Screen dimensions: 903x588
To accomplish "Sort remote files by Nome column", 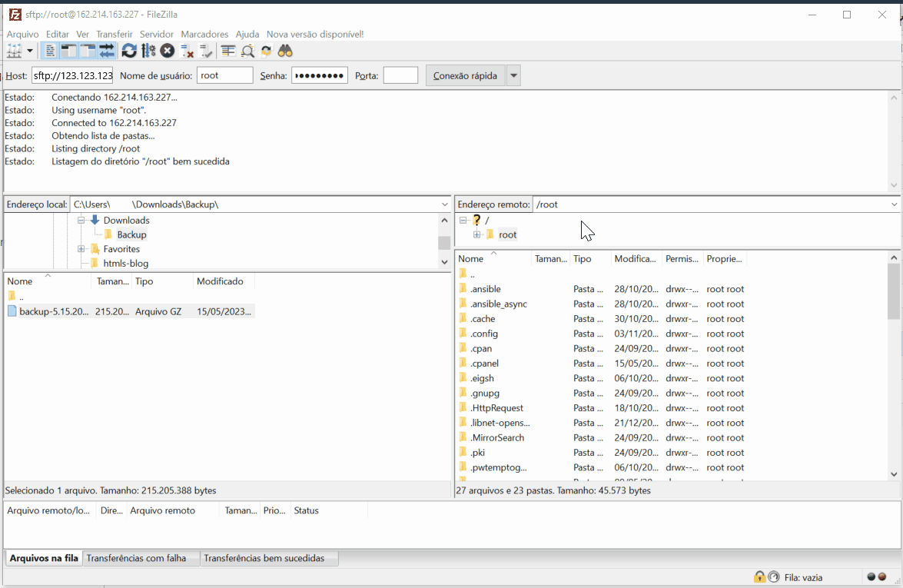I will (493, 258).
